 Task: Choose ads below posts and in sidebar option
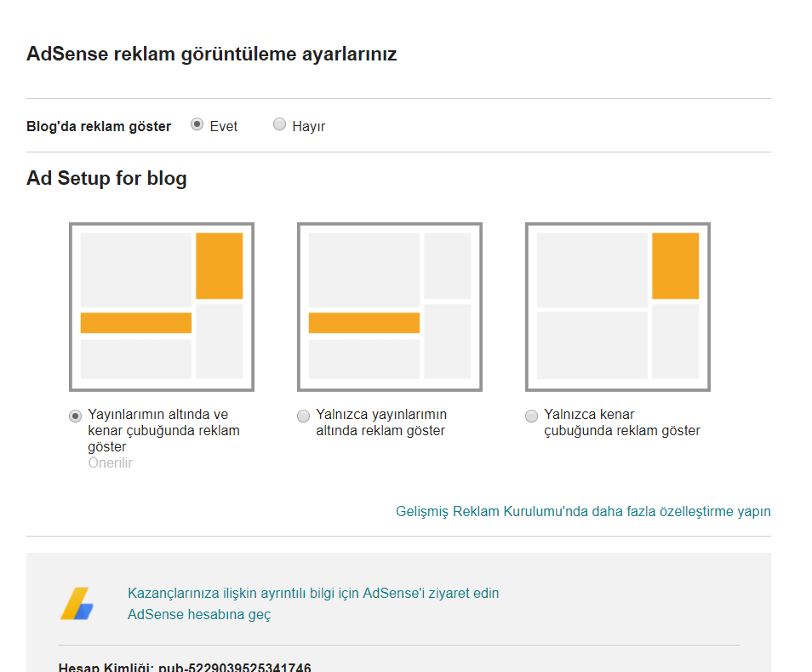coord(76,416)
